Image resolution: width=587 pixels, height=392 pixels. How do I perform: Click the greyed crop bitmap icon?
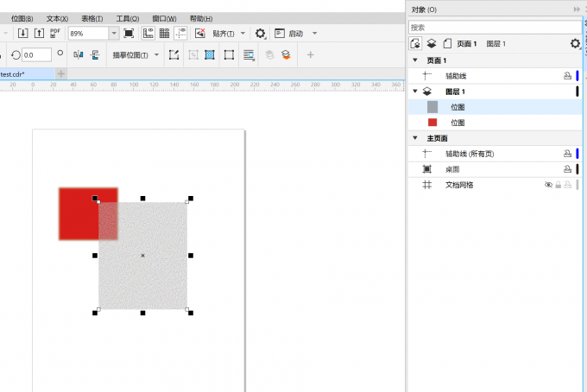pos(193,55)
